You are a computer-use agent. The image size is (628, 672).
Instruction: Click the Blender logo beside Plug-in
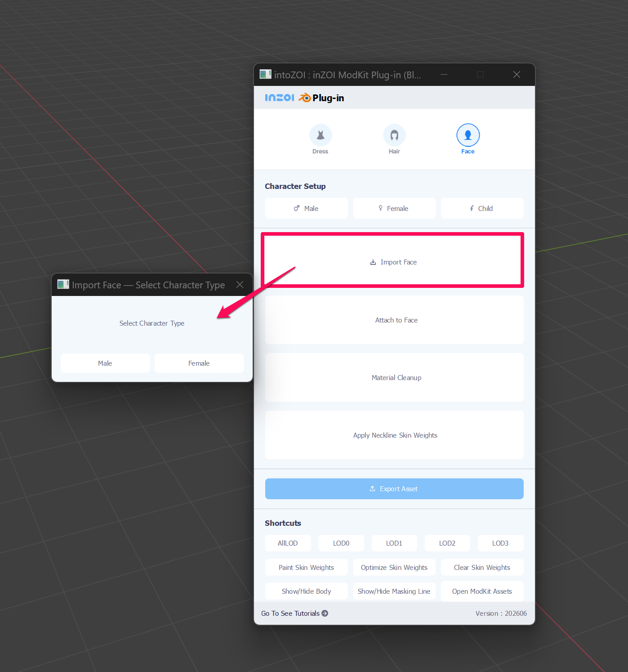[x=305, y=98]
